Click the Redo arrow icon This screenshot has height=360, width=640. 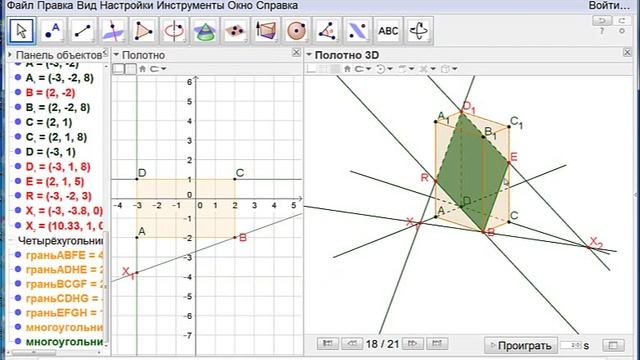point(622,20)
